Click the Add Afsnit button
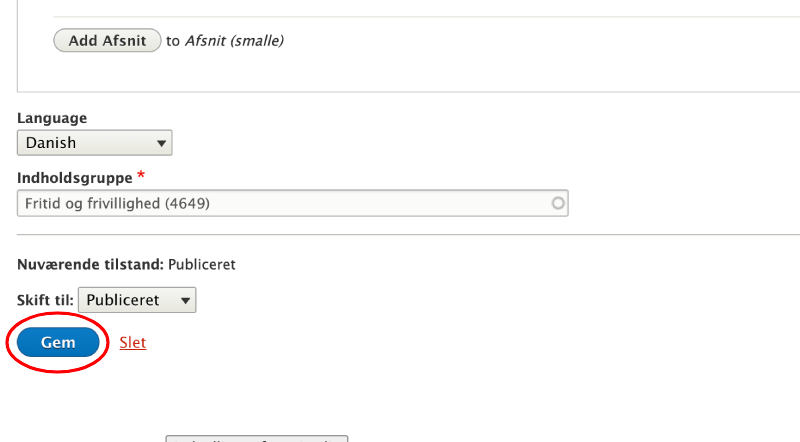The image size is (800, 442). point(107,41)
